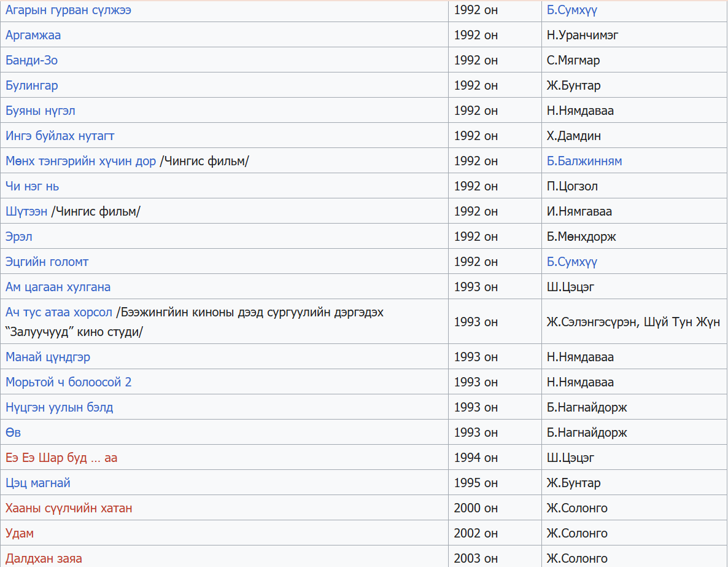Open the Ингэ буйлах нутагт link
The height and width of the screenshot is (567, 728).
(60, 136)
